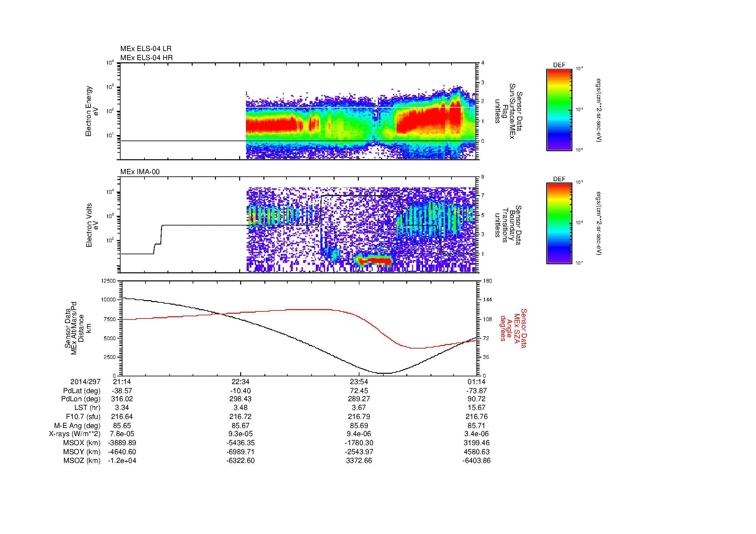Click the 'PdLon (deg)' row label
756x534 pixels.
point(81,399)
